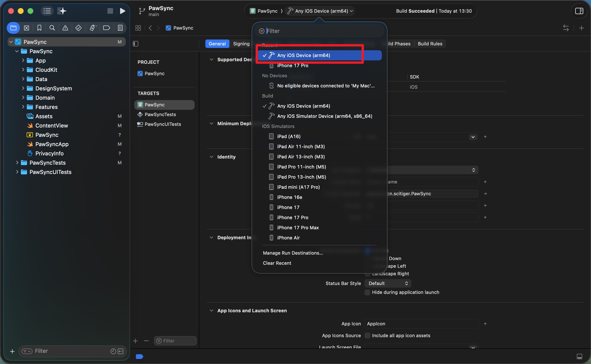
Task: Collapse the Identity section
Action: click(x=211, y=157)
